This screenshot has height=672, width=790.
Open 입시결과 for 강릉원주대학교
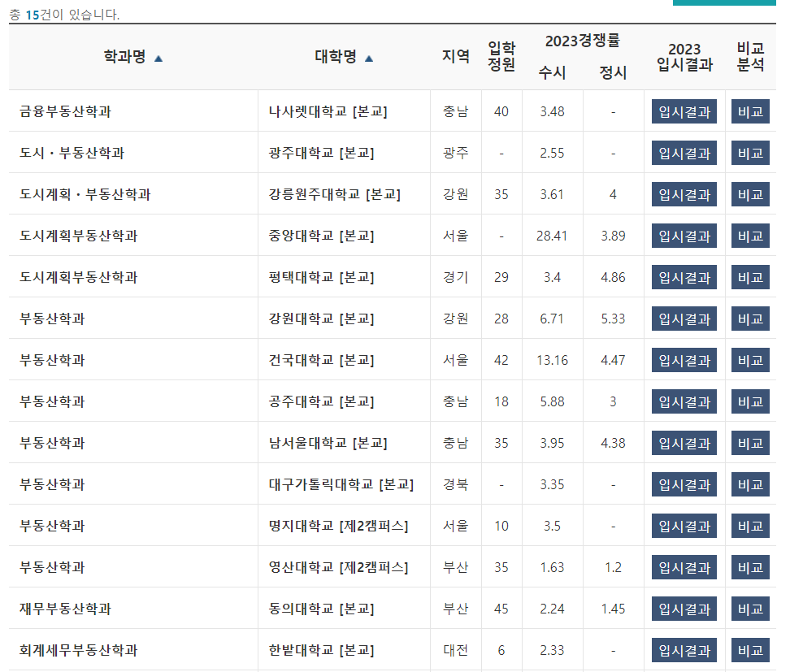(684, 194)
